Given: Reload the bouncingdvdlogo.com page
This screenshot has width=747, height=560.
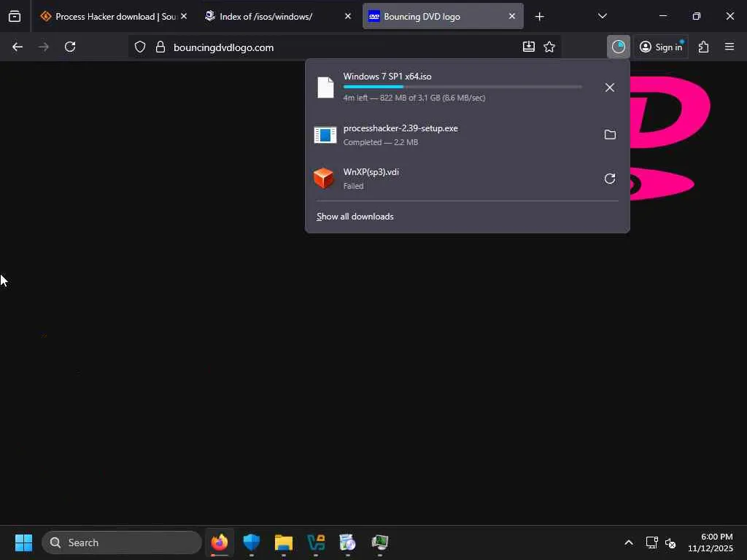Looking at the screenshot, I should [70, 47].
